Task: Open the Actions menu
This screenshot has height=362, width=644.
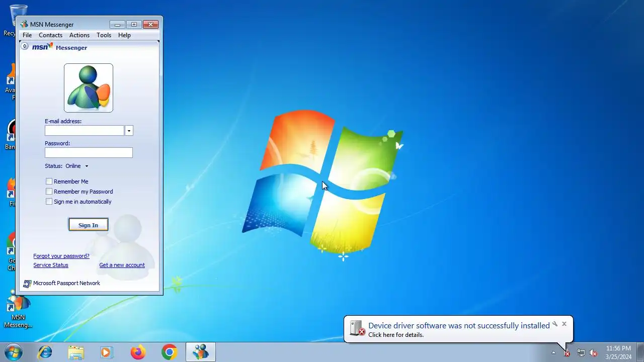Action: click(79, 35)
